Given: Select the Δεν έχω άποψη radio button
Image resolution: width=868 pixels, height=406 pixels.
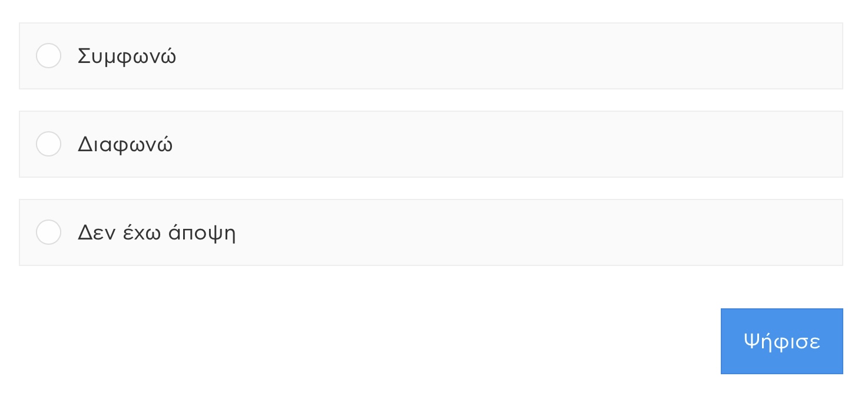Looking at the screenshot, I should pos(48,232).
